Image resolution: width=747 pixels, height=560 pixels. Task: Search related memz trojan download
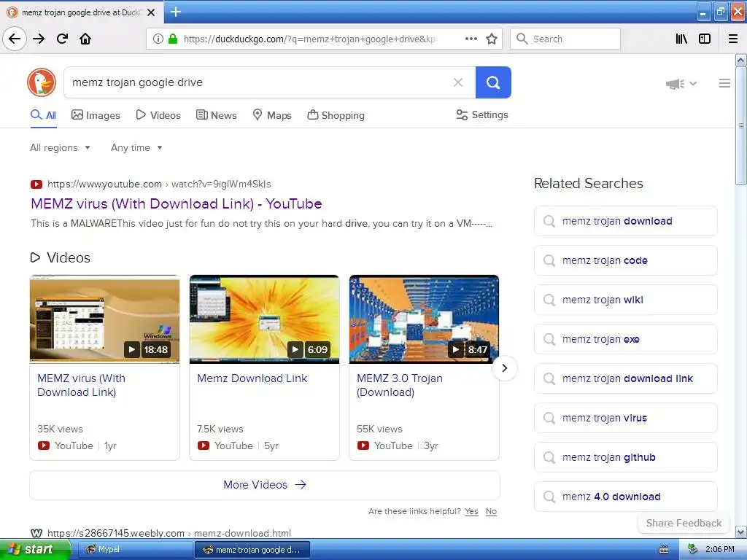pyautogui.click(x=625, y=221)
